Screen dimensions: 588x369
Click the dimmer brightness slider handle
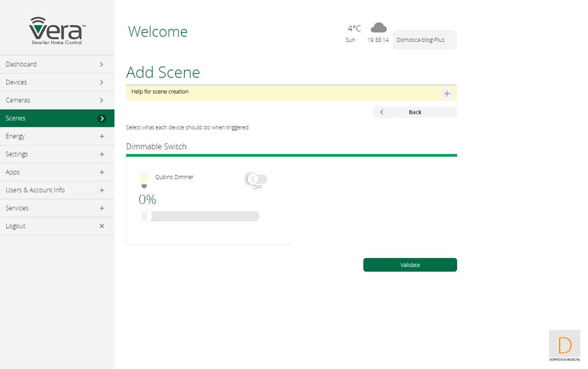click(144, 216)
